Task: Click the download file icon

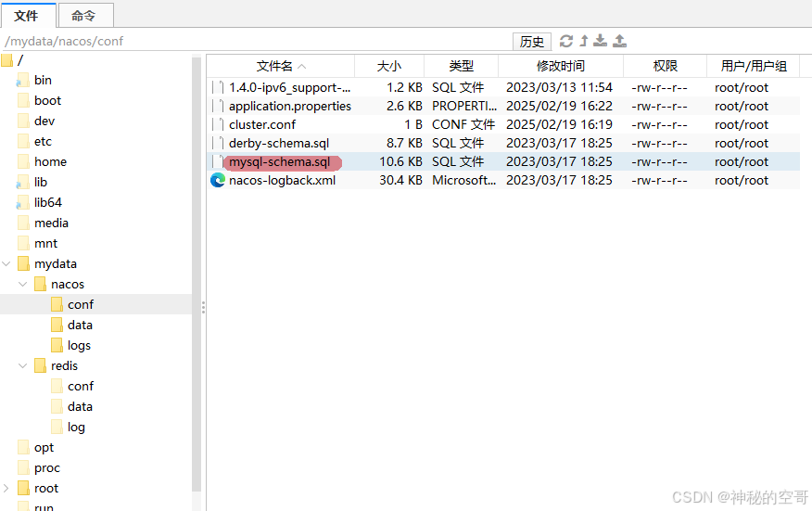Action: click(x=601, y=41)
